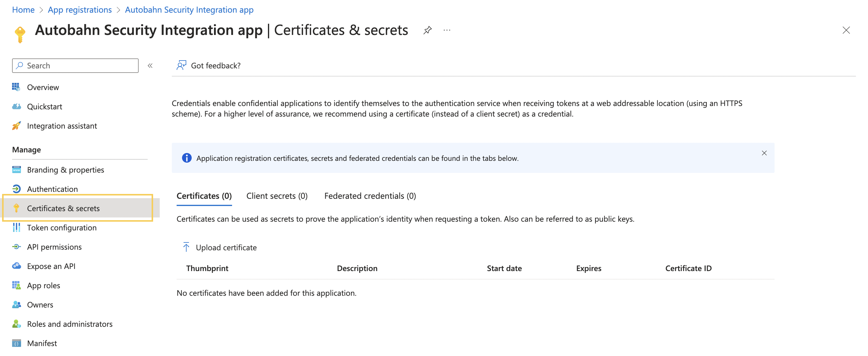Click the Expires column header
Screen dimensions: 868x356
(588, 268)
